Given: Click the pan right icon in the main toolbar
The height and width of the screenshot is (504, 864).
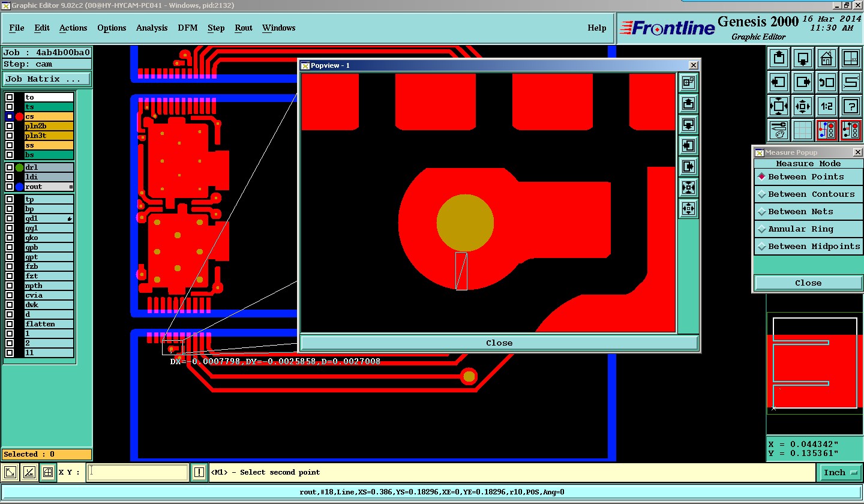Looking at the screenshot, I should click(x=803, y=82).
